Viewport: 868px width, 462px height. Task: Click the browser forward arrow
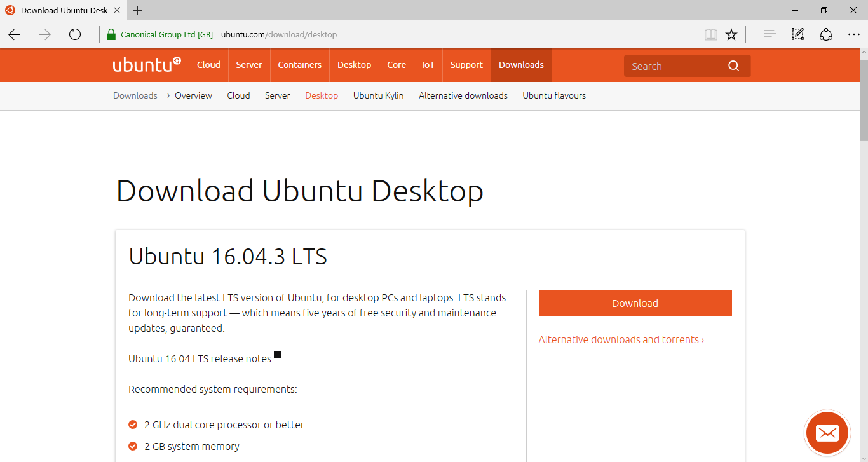44,34
